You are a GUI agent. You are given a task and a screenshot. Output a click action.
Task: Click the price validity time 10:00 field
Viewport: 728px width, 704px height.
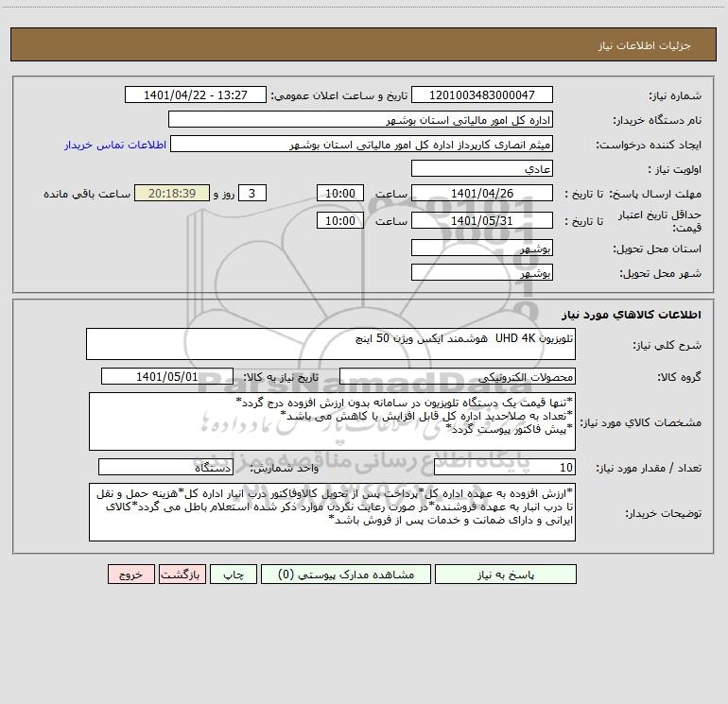339,220
